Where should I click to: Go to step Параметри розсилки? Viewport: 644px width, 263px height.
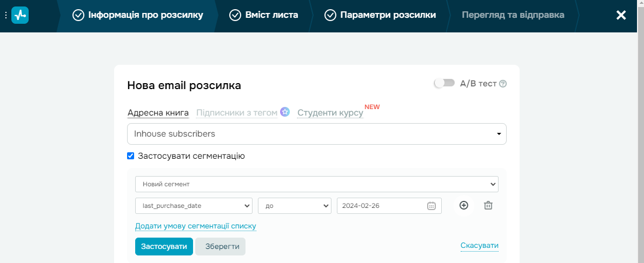pos(380,15)
